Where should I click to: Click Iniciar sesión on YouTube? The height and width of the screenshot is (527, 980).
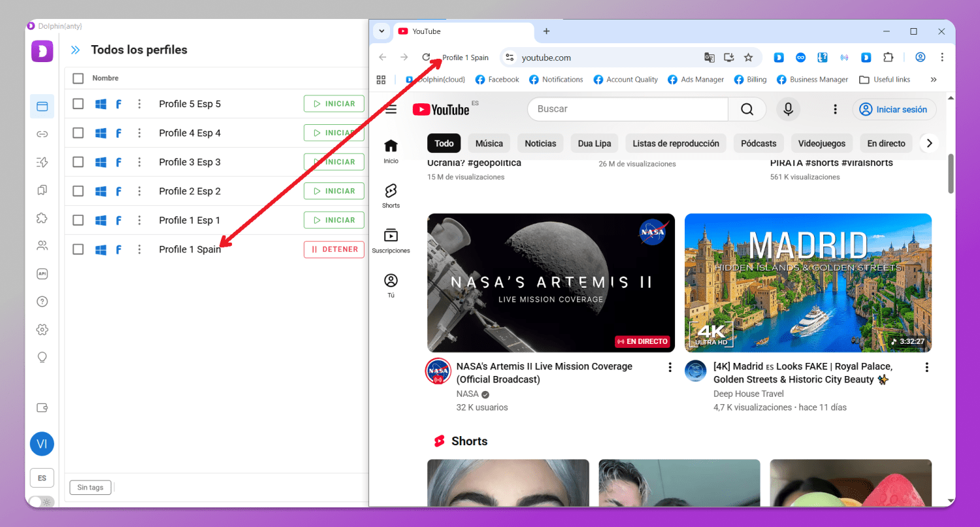click(x=894, y=109)
